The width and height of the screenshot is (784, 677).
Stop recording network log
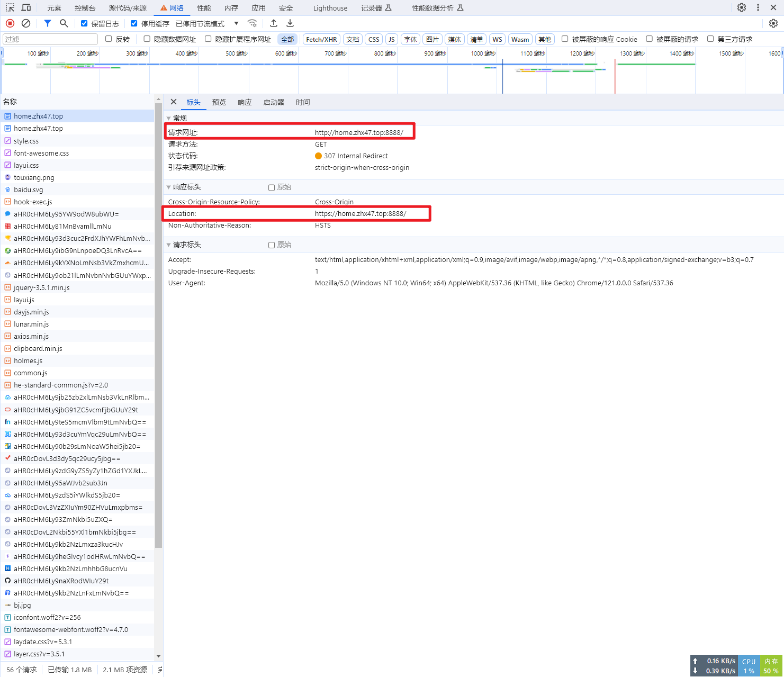click(x=10, y=23)
